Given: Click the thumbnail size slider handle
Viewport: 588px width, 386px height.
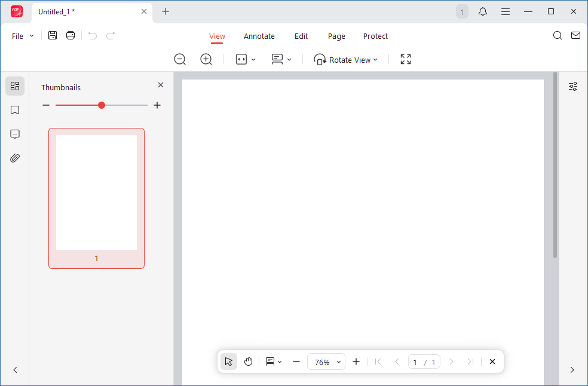Looking at the screenshot, I should coord(102,105).
